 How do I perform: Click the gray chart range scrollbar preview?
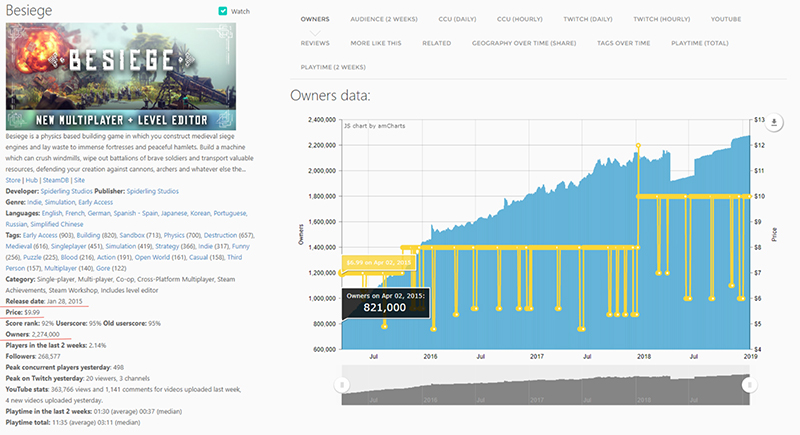545,385
